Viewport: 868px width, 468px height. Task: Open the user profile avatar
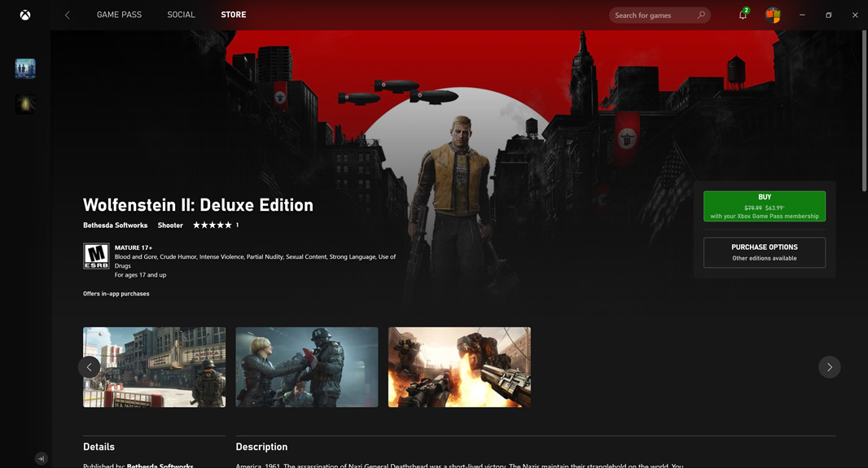[773, 15]
